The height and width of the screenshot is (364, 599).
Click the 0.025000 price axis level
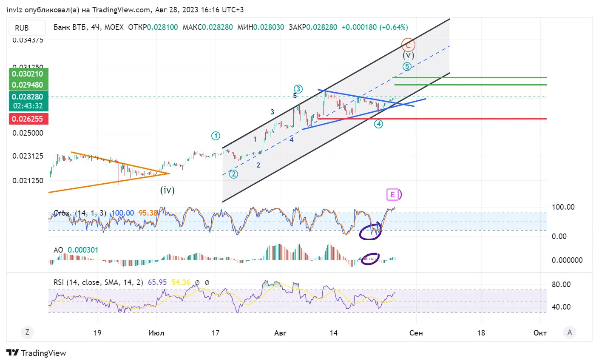pyautogui.click(x=28, y=133)
